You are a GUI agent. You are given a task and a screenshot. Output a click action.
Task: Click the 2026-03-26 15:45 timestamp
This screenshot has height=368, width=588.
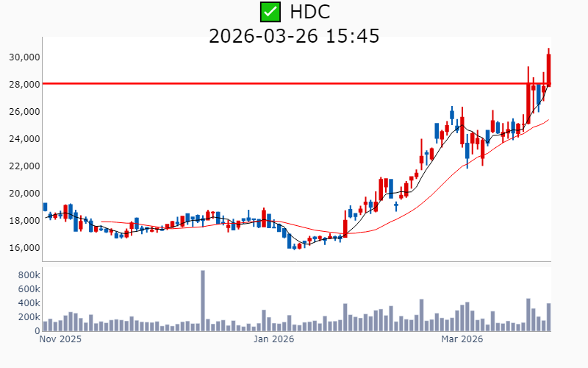click(x=294, y=35)
